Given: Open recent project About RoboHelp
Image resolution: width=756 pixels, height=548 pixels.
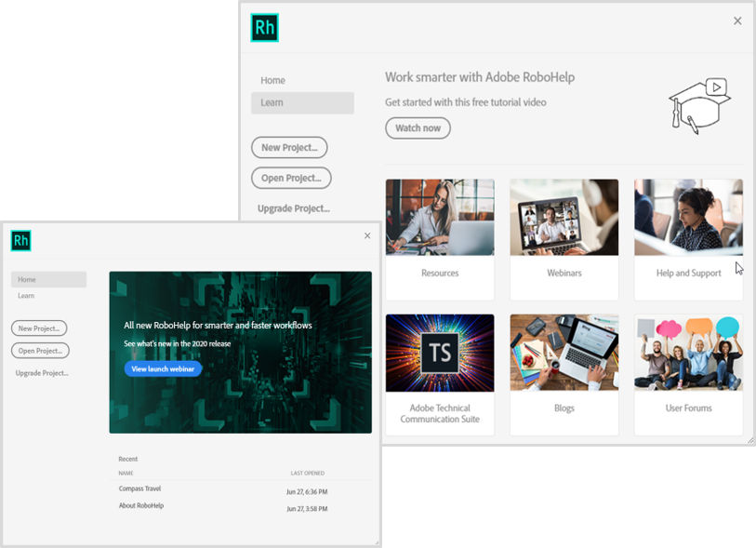Looking at the screenshot, I should point(141,505).
